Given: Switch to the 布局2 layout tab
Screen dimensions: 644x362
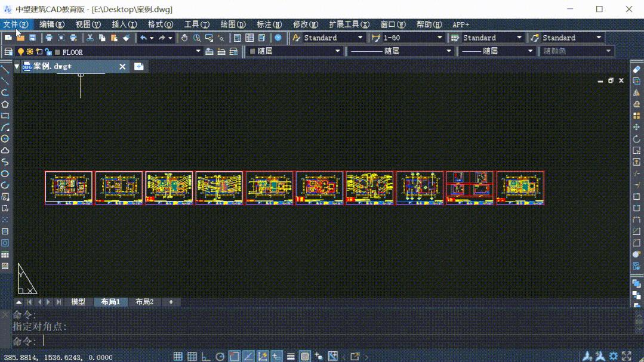Looking at the screenshot, I should click(x=144, y=302).
